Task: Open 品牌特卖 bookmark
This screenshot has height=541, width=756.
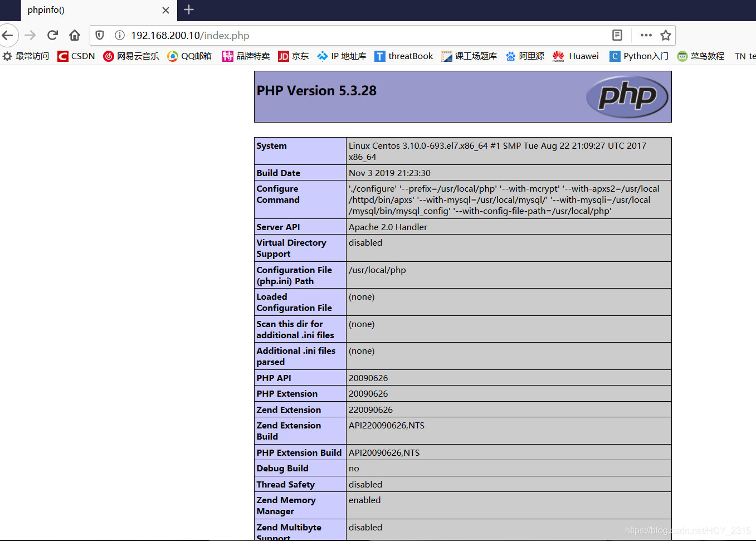Action: coord(246,56)
